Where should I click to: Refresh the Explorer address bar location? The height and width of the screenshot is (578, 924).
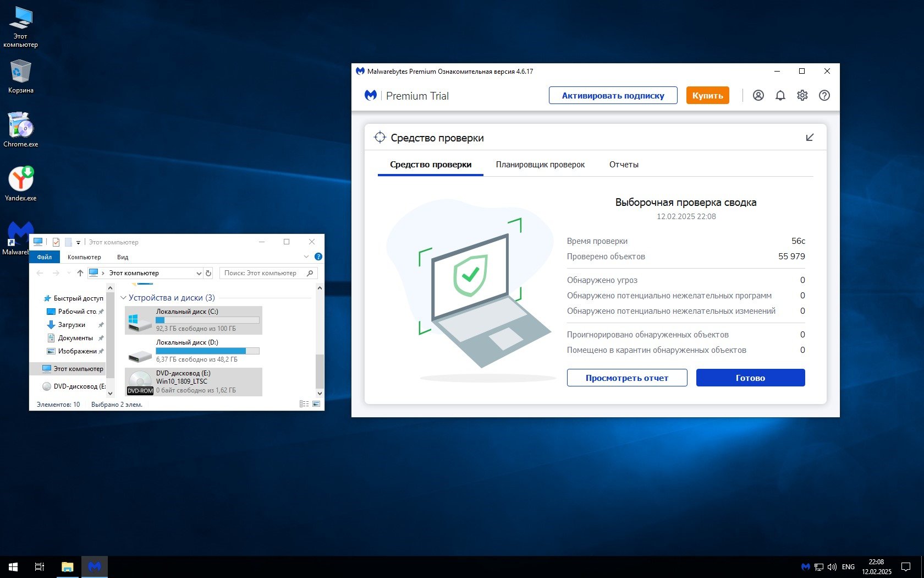pyautogui.click(x=208, y=273)
